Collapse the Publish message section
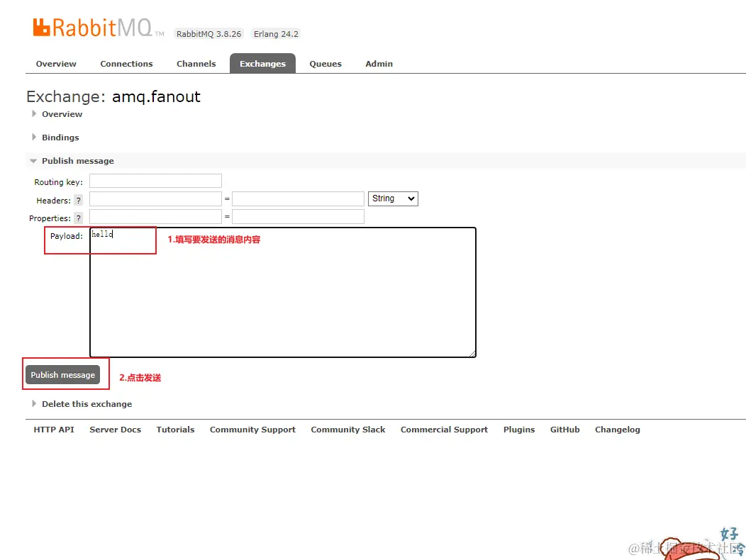 77,161
